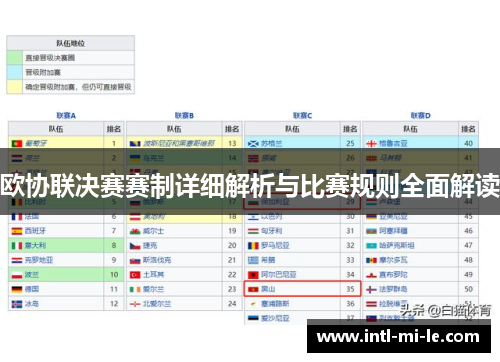Open the 阿尔巴尼亚 team link

[279, 275]
